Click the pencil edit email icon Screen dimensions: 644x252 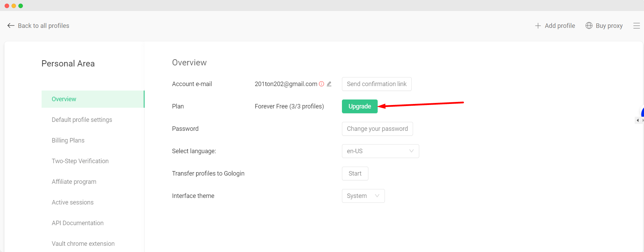coord(329,84)
